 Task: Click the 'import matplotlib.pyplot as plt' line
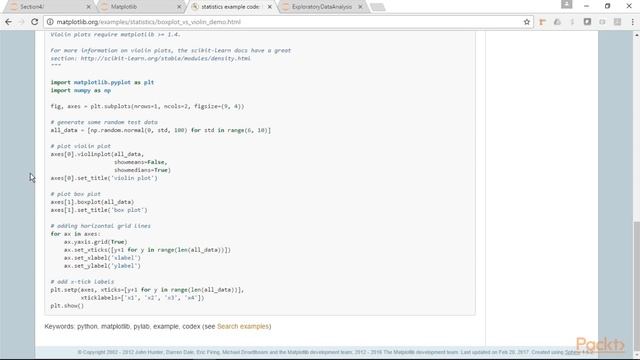tap(102, 82)
